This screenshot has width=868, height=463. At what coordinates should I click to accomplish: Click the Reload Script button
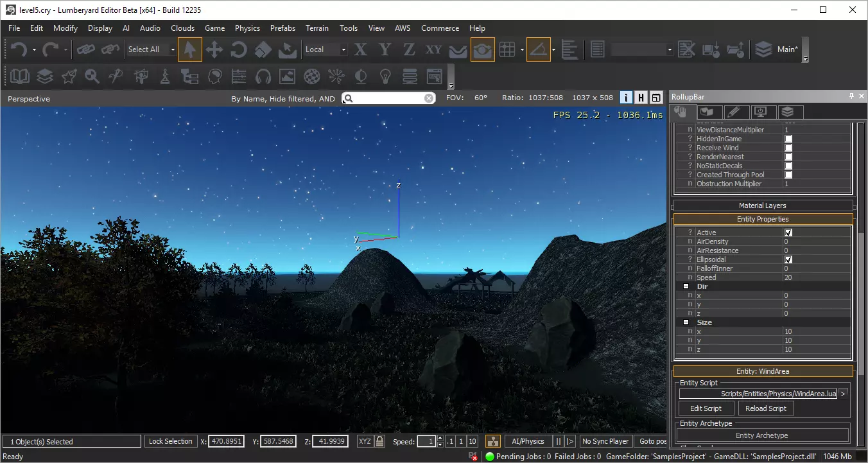[766, 408]
